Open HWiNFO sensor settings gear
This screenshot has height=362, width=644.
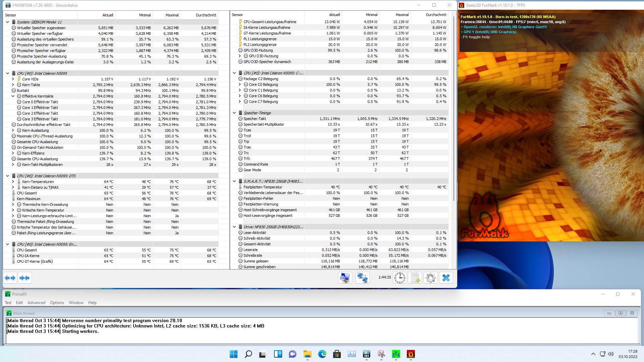pos(430,278)
